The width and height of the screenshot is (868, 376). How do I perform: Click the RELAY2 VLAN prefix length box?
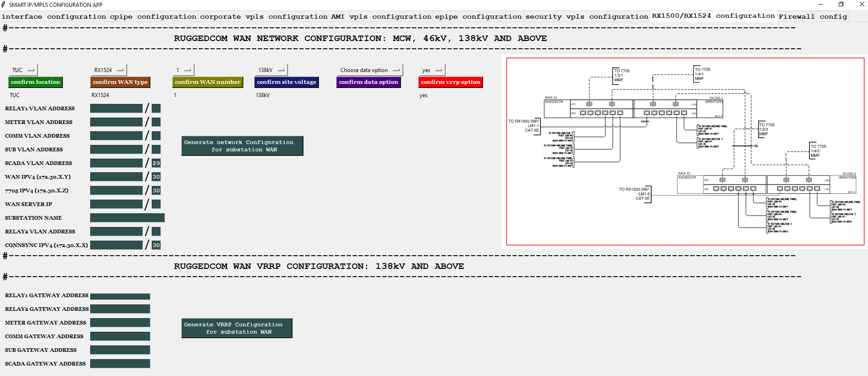[x=156, y=232]
